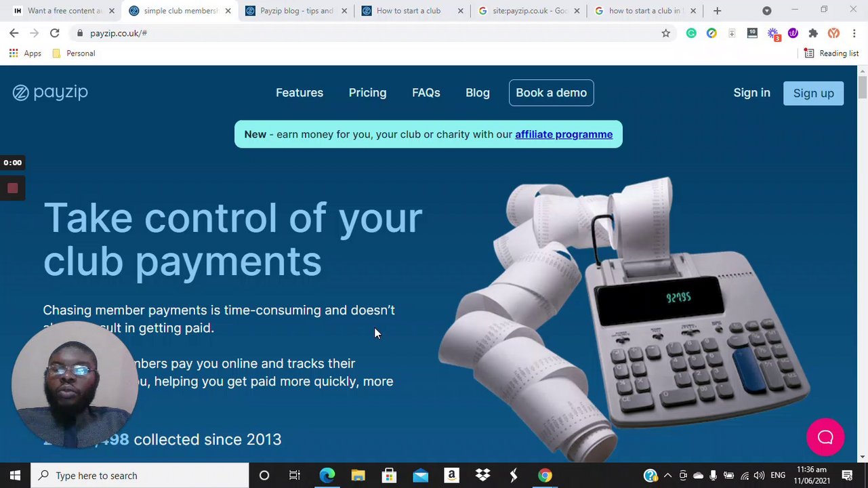View site info via the padlock icon
Viewport: 868px width, 488px height.
click(x=80, y=33)
